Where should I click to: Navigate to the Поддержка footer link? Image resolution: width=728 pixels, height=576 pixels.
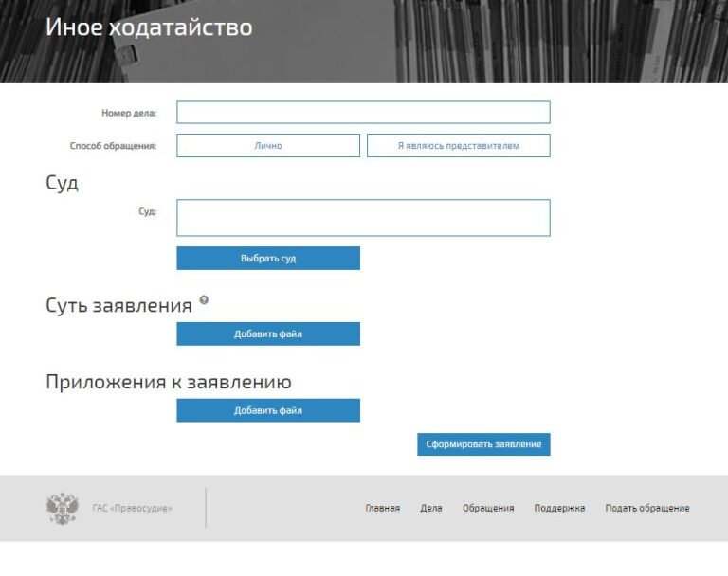(559, 509)
